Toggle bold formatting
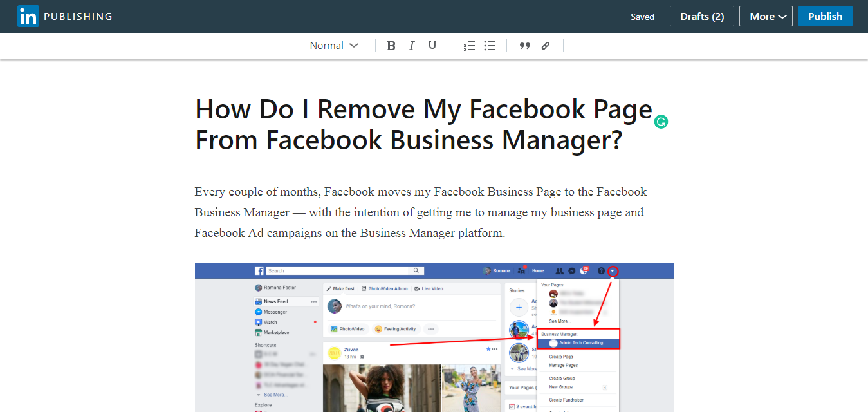This screenshot has height=412, width=868. (391, 46)
